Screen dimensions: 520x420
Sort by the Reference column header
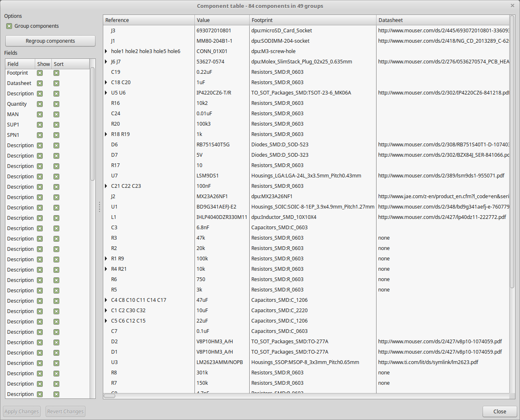[x=148, y=20]
